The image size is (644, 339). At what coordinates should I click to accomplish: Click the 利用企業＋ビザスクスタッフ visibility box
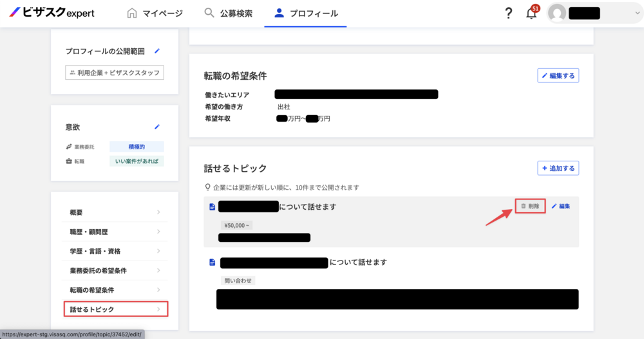pos(115,73)
